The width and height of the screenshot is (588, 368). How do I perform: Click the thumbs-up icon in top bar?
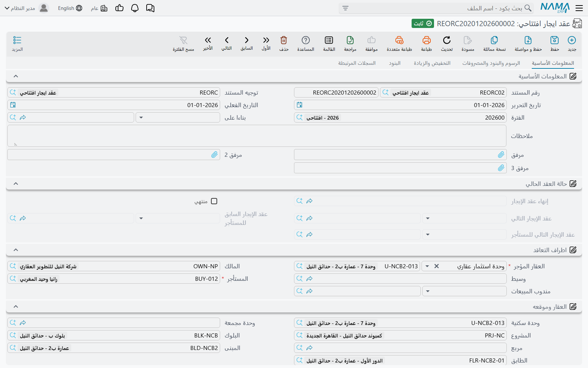[x=119, y=8]
